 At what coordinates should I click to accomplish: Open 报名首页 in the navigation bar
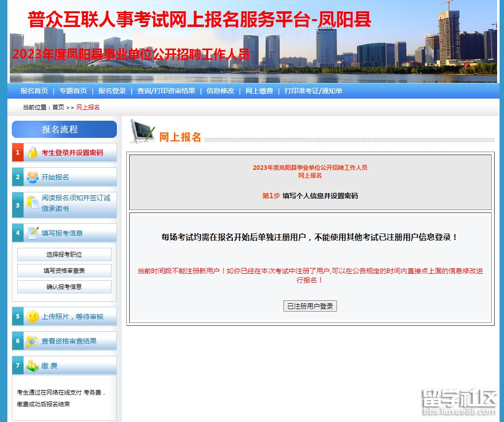point(34,91)
